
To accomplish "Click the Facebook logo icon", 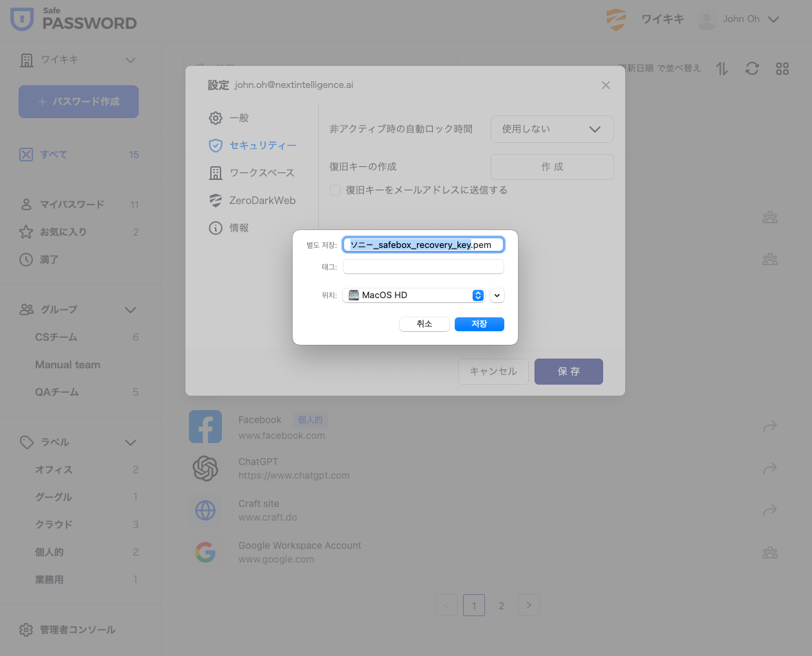I will (205, 427).
